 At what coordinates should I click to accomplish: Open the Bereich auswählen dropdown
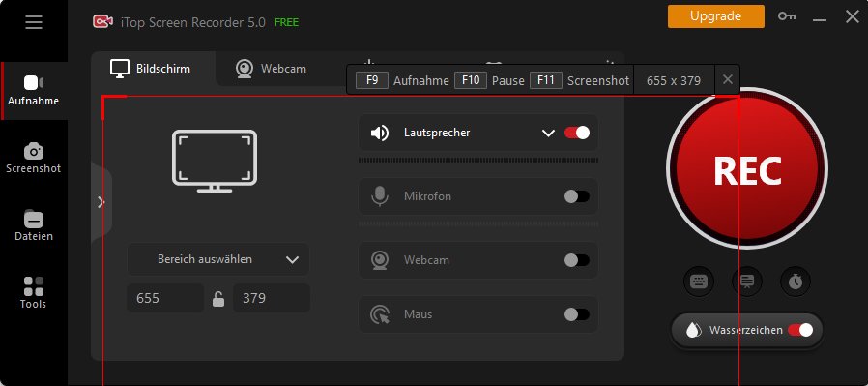(x=218, y=259)
